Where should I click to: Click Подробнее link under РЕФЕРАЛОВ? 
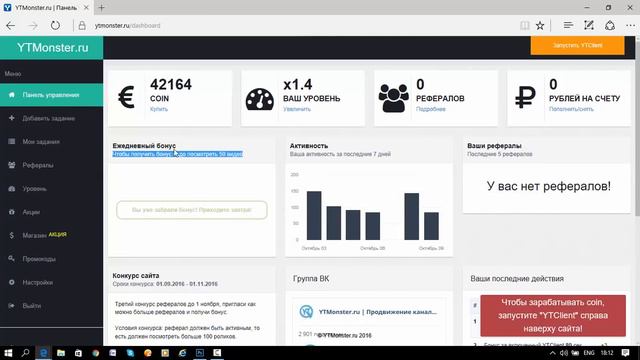tap(431, 109)
